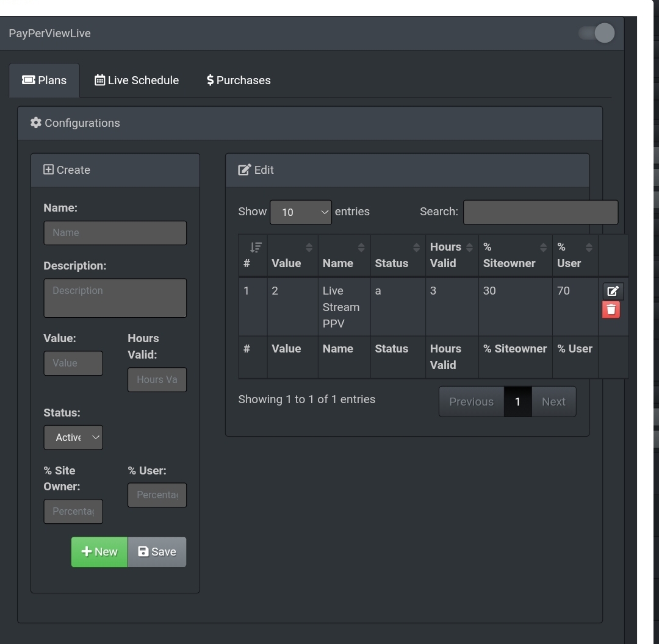Click the 70 % User cell
The height and width of the screenshot is (644, 659).
(x=575, y=307)
